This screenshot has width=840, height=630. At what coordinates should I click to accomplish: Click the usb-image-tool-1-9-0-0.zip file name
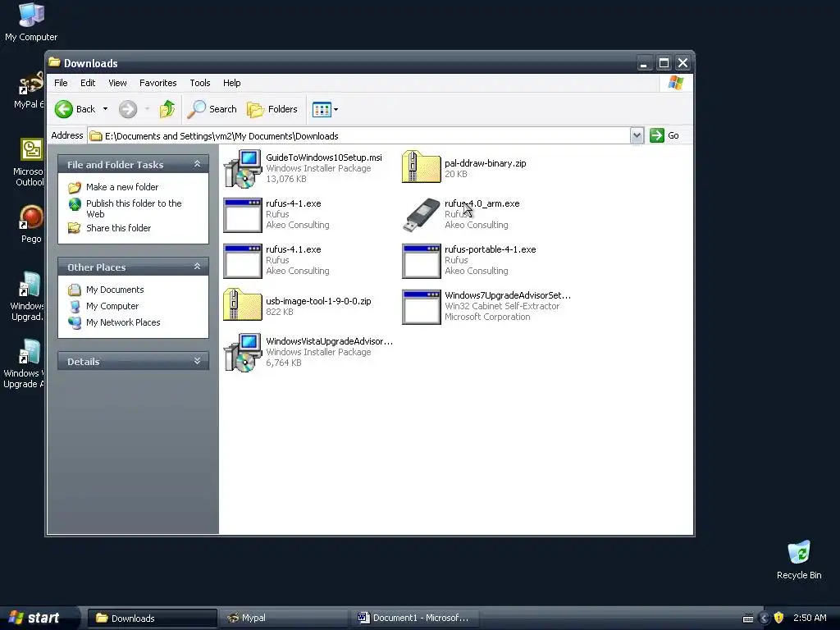(x=318, y=301)
